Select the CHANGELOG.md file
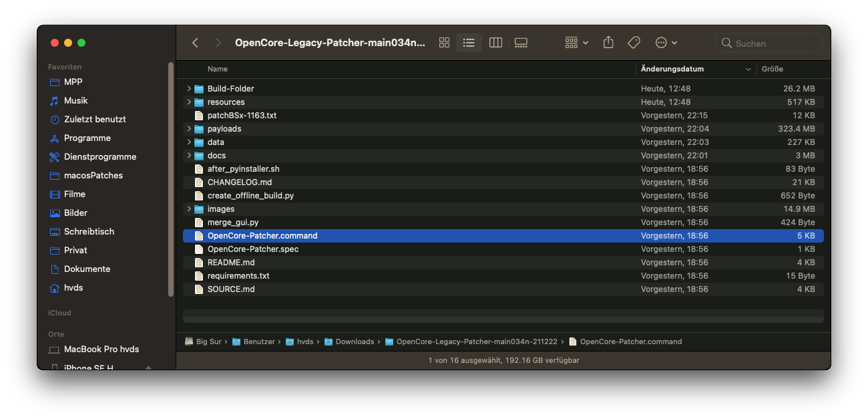This screenshot has width=868, height=419. point(503,182)
